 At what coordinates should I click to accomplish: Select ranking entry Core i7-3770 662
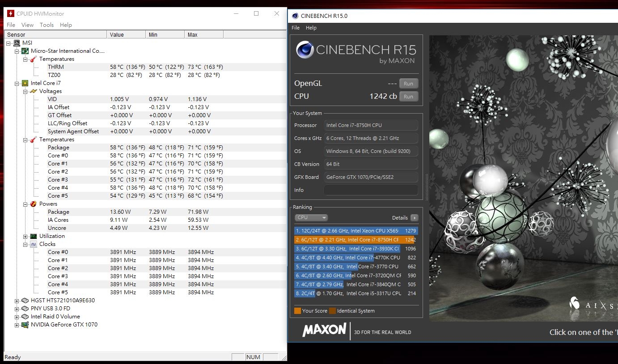point(356,267)
